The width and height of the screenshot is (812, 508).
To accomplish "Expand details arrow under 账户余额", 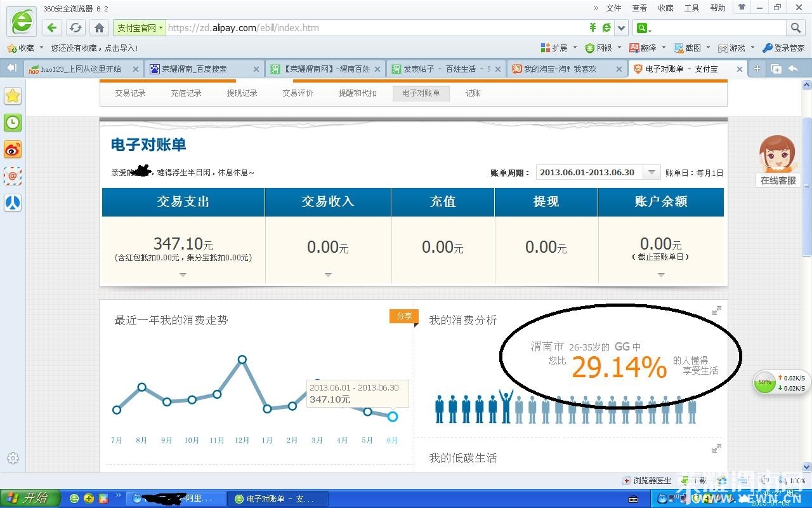I will pyautogui.click(x=661, y=275).
